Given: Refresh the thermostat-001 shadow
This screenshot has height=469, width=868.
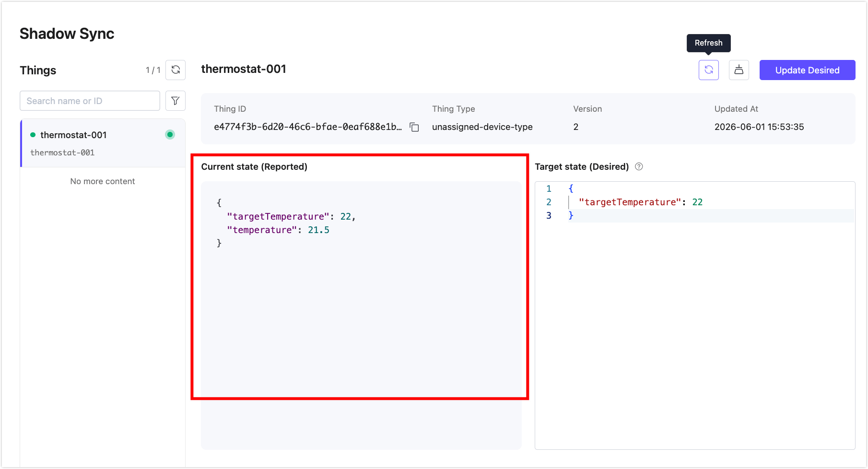Looking at the screenshot, I should 708,70.
